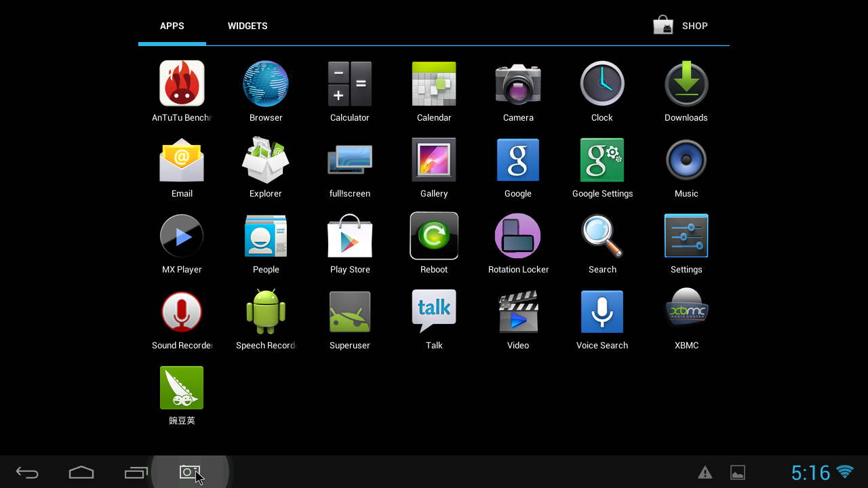This screenshot has height=488, width=868.
Task: Launch the Talk app
Action: tap(434, 312)
